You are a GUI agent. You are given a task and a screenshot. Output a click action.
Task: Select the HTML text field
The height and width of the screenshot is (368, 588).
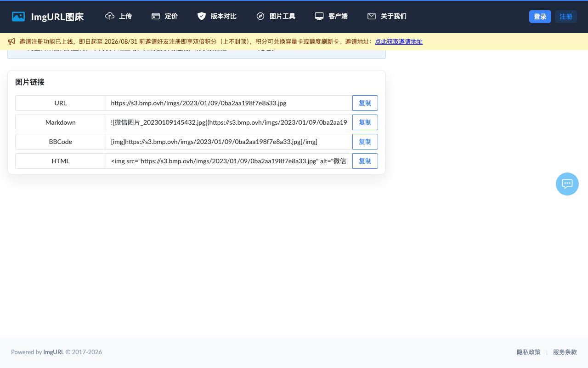pyautogui.click(x=229, y=161)
